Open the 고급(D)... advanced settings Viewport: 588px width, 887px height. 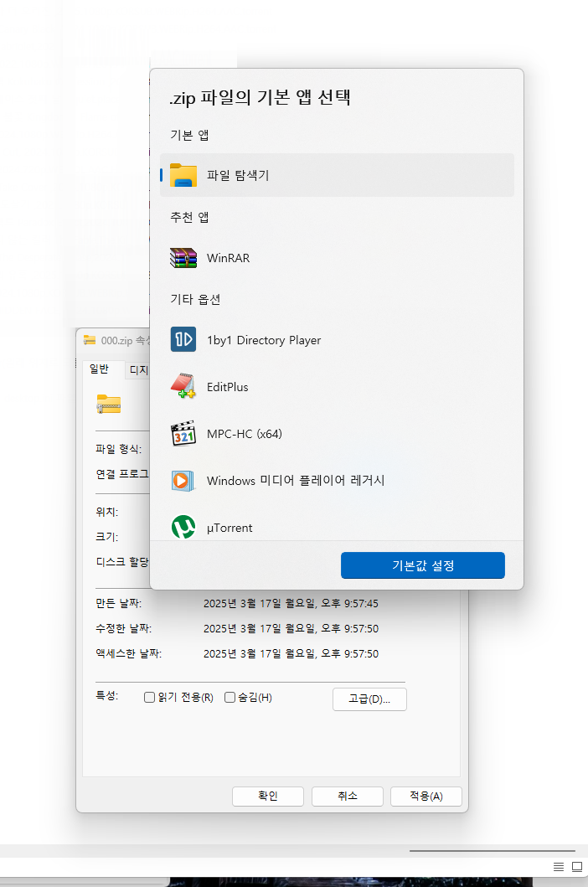point(369,699)
